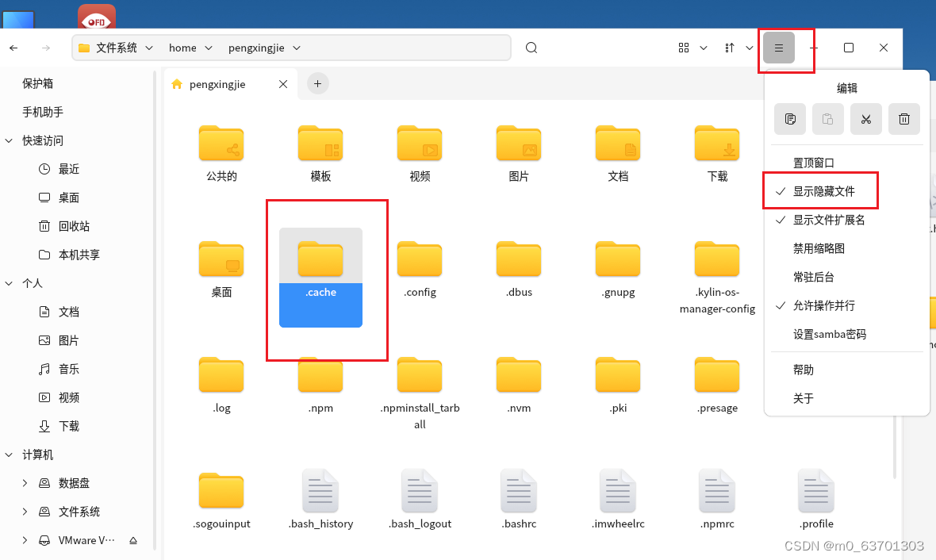The image size is (936, 560).
Task: Open the 文件系统 breadcrumb dropdown
Action: point(149,48)
